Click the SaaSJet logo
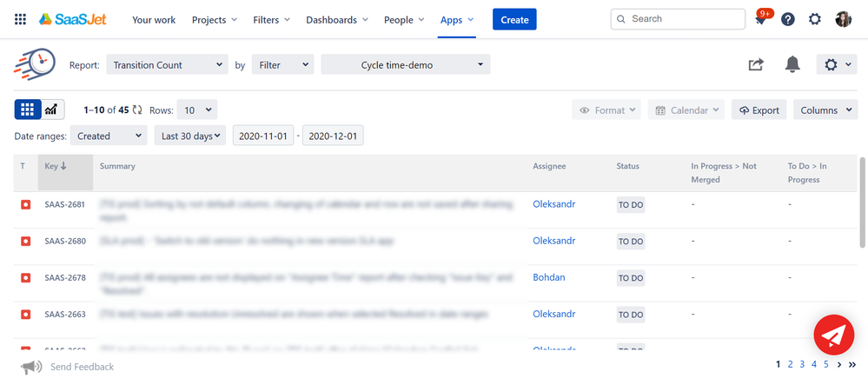 72,19
